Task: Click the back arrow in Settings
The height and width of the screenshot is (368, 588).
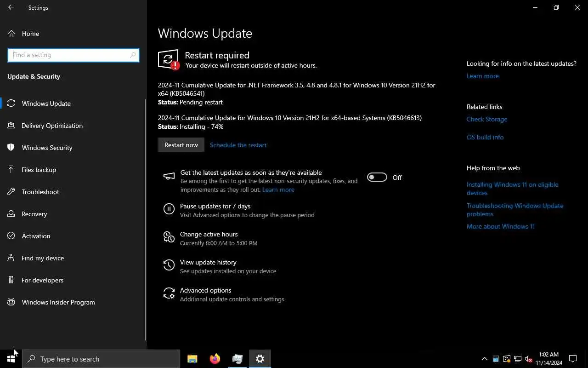Action: pos(11,7)
